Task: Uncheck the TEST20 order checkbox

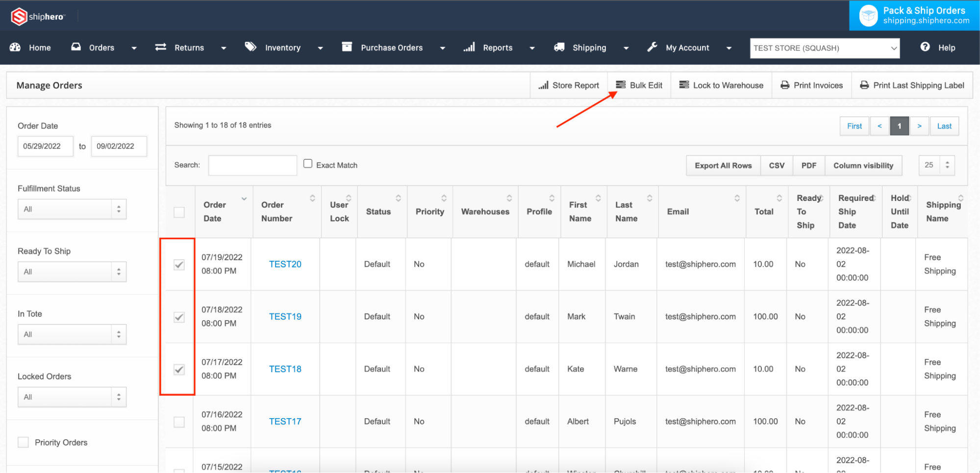Action: click(179, 265)
